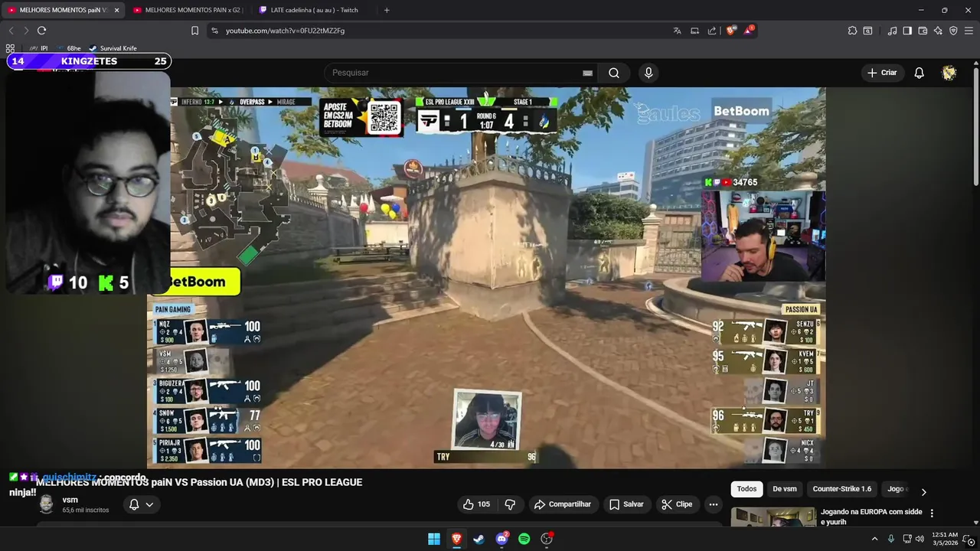The width and height of the screenshot is (980, 551).
Task: Open the Brave playlist music note icon
Action: pos(892,31)
